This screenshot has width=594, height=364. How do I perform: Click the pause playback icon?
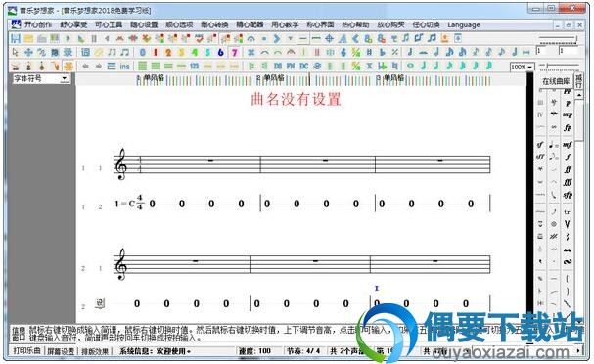tap(94, 38)
